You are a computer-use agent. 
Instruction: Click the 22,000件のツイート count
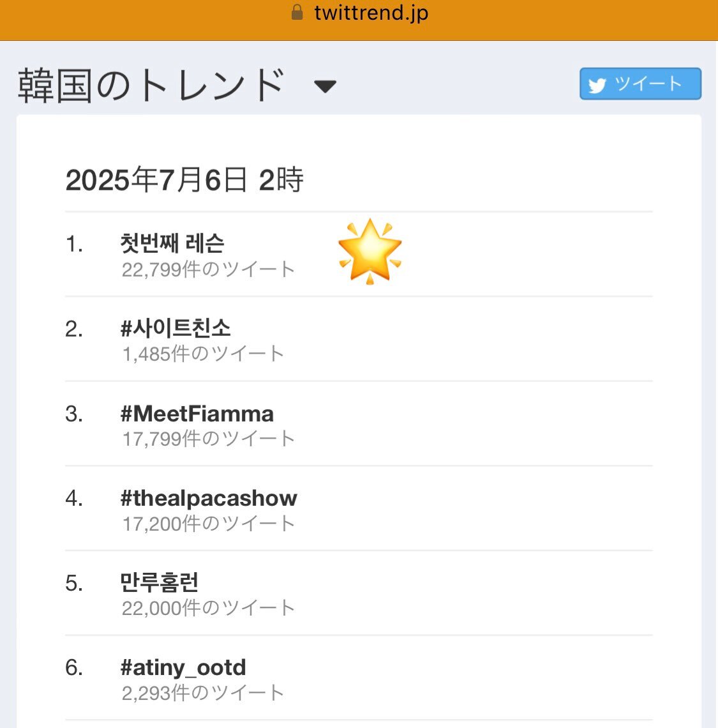click(208, 608)
